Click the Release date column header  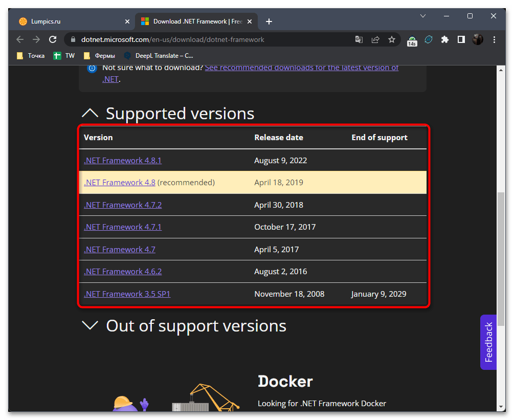point(279,138)
